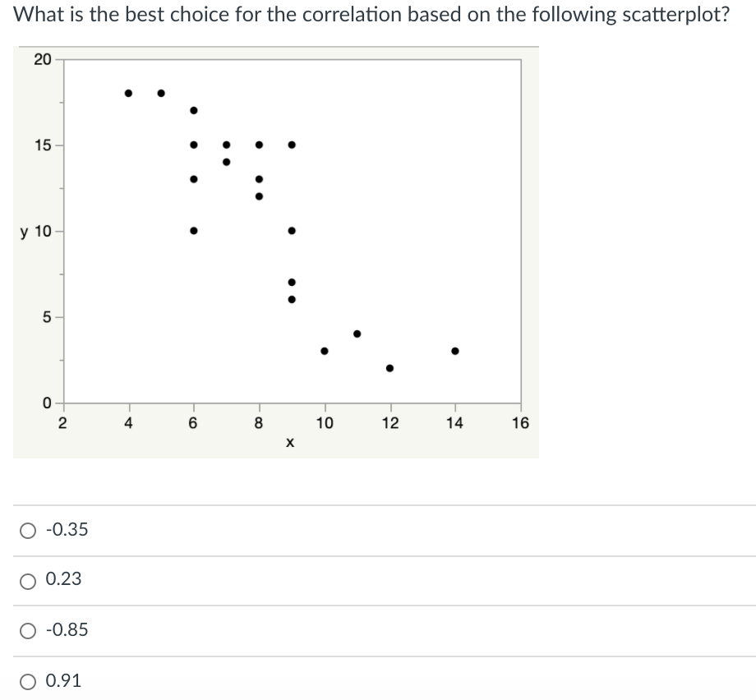Select the 0.23 radio button

[30, 581]
